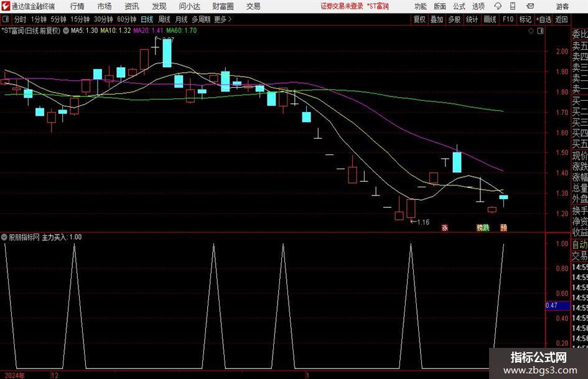The width and height of the screenshot is (588, 379).
Task: Click the 游客 guest account label
Action: 562,6
